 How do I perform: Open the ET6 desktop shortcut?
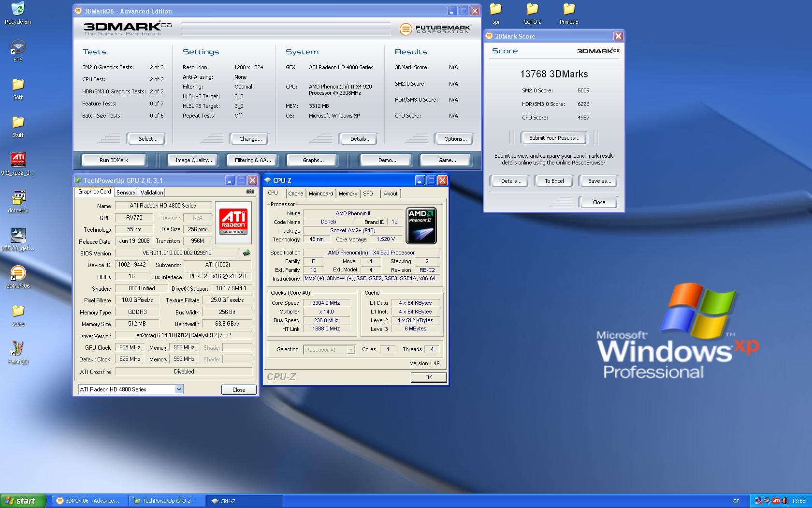pyautogui.click(x=18, y=51)
